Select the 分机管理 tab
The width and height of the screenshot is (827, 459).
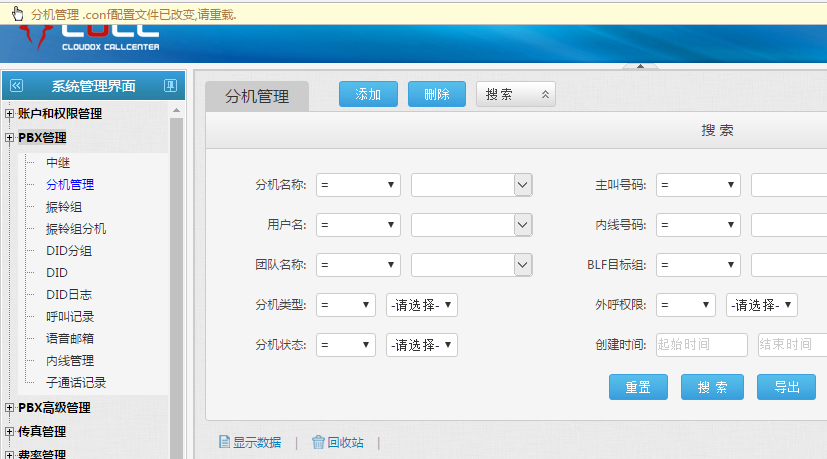click(x=257, y=96)
